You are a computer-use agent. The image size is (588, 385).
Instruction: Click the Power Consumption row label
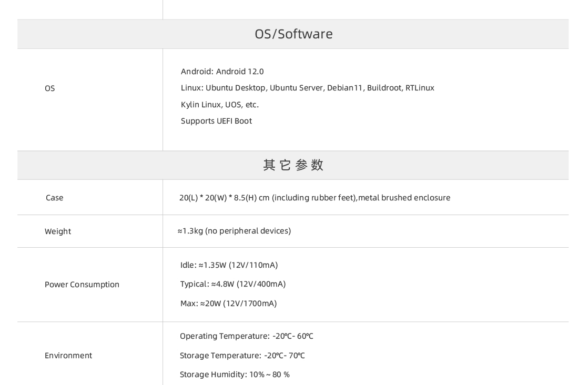point(82,285)
